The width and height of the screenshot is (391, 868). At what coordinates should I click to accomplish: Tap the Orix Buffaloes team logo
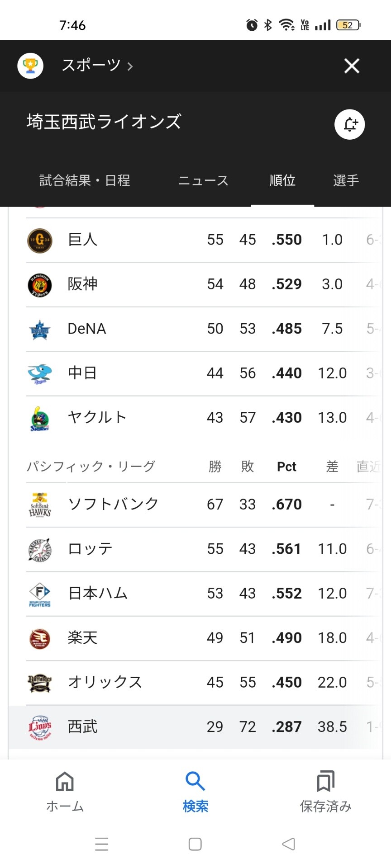click(x=40, y=683)
